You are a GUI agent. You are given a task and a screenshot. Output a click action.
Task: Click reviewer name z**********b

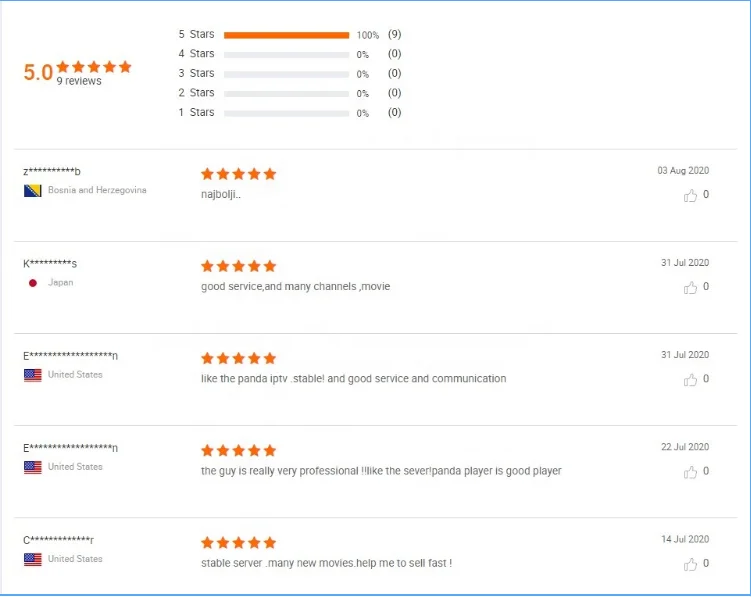click(x=52, y=172)
